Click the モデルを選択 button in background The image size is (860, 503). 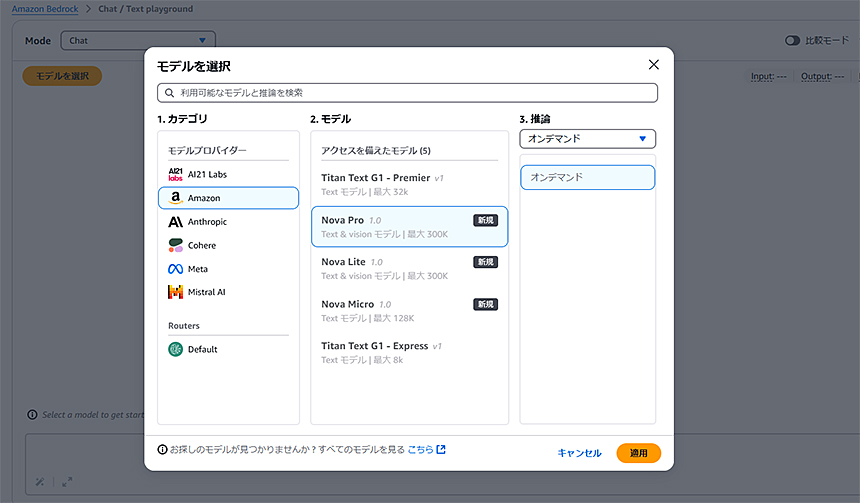62,76
